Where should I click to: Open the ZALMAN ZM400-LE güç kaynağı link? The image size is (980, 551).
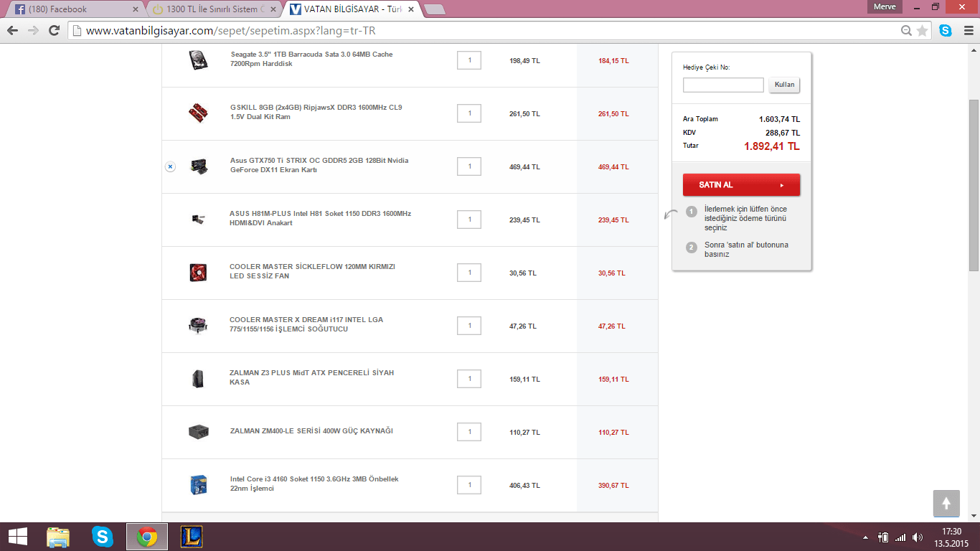click(x=311, y=431)
